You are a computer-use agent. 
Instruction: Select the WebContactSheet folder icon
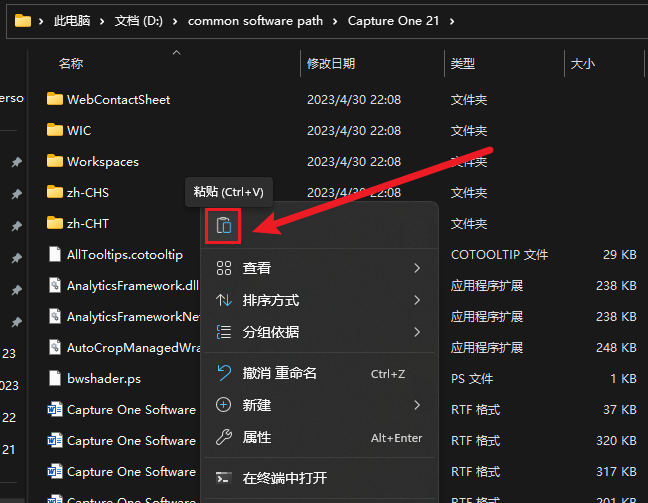55,99
